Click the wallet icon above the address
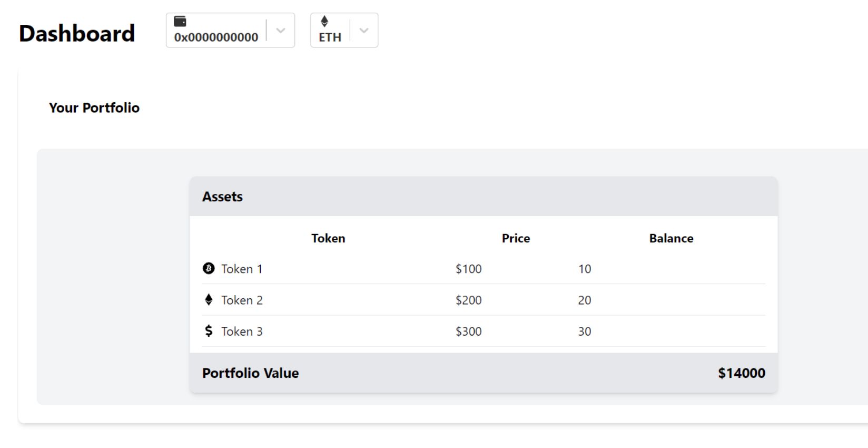 pyautogui.click(x=180, y=21)
